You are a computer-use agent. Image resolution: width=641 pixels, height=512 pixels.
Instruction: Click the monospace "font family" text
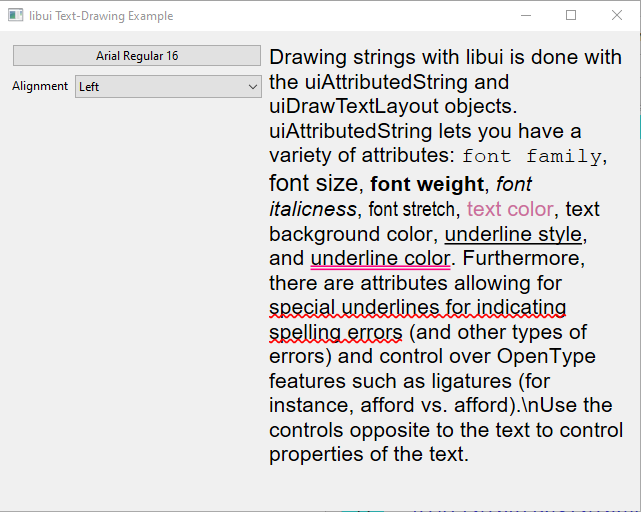pos(532,157)
